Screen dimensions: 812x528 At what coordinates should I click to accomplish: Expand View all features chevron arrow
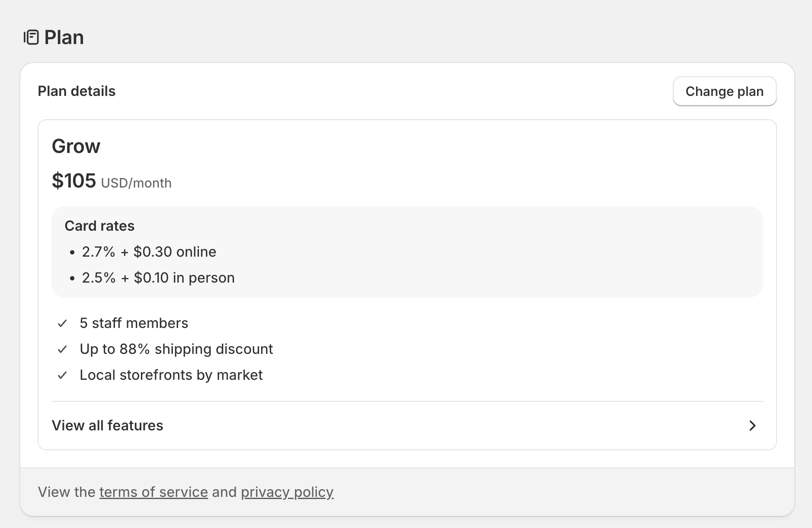752,426
